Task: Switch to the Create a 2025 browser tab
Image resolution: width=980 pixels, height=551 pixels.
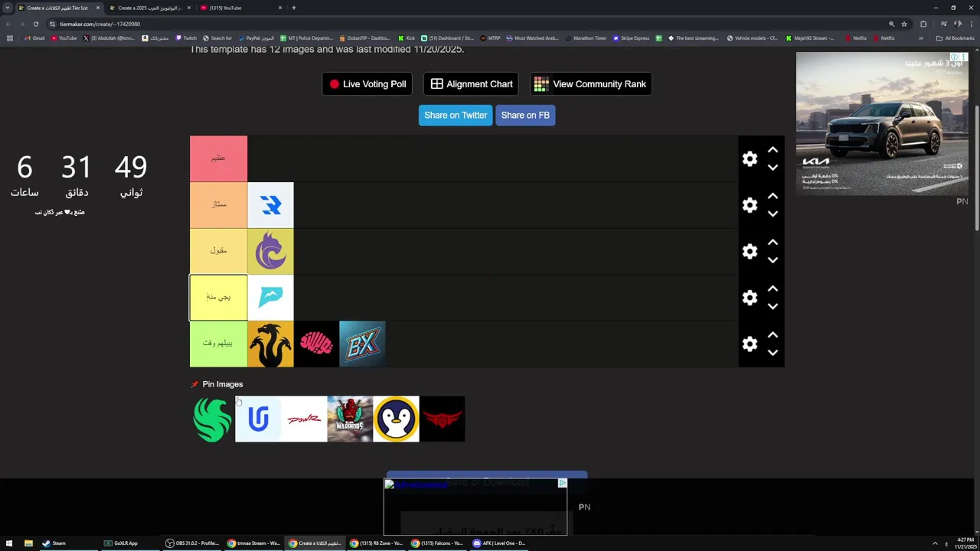Action: 149,8
